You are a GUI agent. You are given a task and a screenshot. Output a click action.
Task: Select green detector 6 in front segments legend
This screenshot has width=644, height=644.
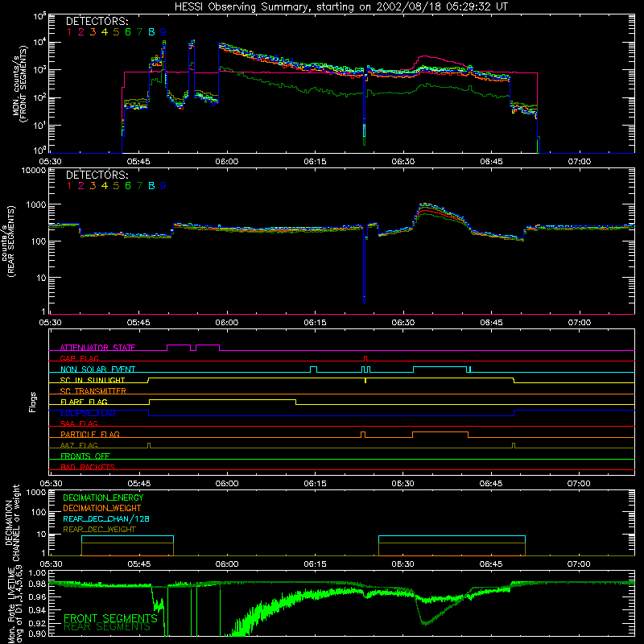(x=128, y=32)
